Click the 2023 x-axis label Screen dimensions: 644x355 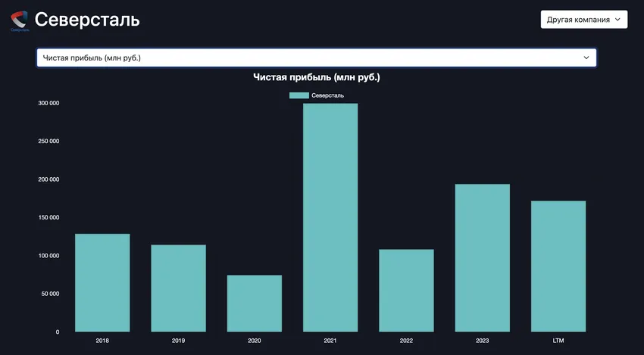[x=482, y=341]
